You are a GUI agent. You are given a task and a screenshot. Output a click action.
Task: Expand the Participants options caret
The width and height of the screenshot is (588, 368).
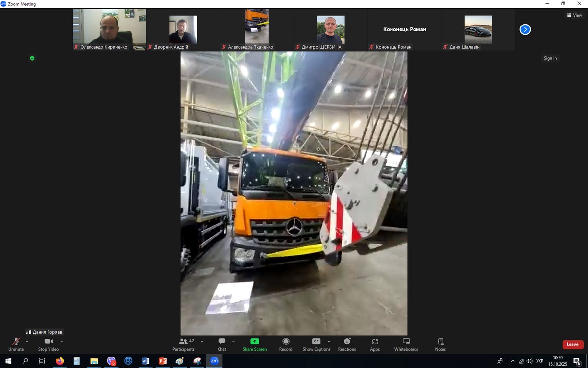click(202, 341)
